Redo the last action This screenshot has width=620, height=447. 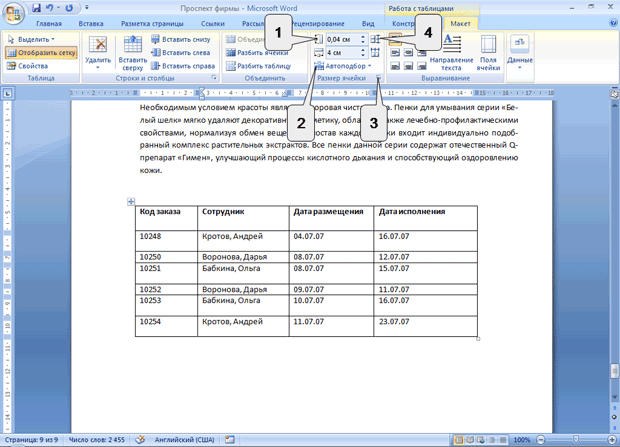coord(69,8)
